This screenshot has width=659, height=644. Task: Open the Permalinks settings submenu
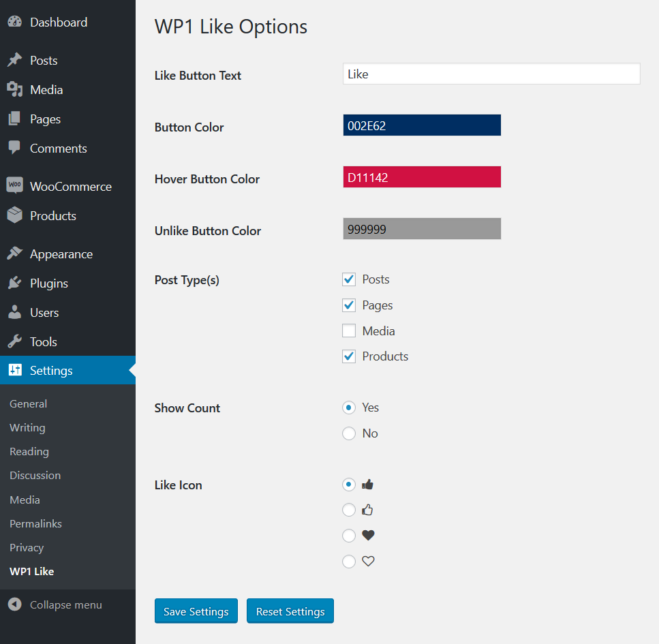(35, 524)
